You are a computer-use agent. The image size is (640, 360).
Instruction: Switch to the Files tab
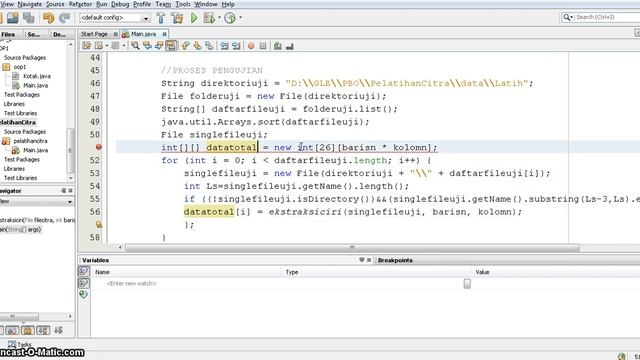[x=8, y=34]
